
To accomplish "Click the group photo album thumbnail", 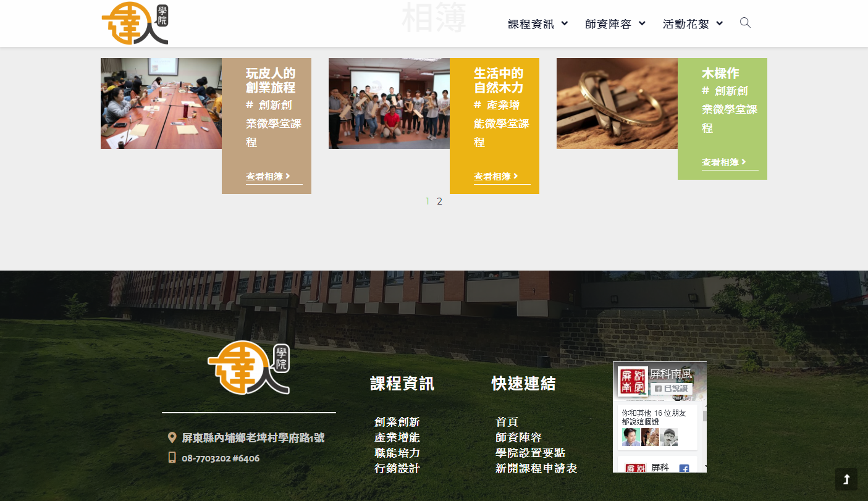I will (x=389, y=104).
